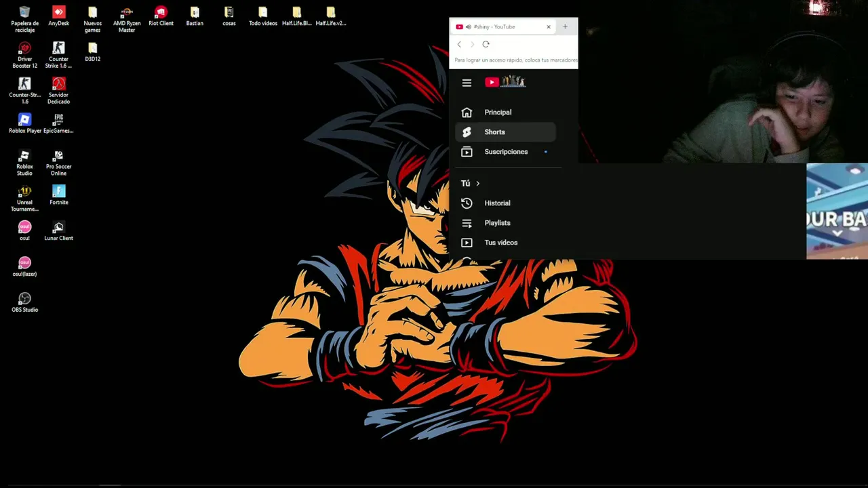
Task: Open the osu!(lazer) shortcut
Action: coord(24,267)
